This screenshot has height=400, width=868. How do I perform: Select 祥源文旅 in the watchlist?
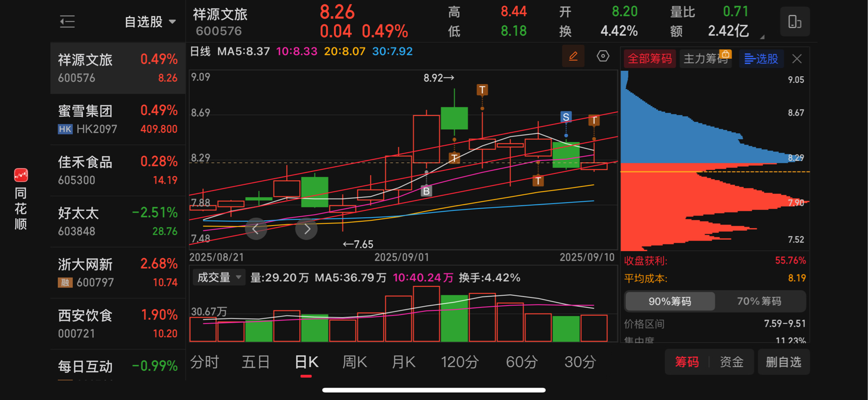[118, 68]
